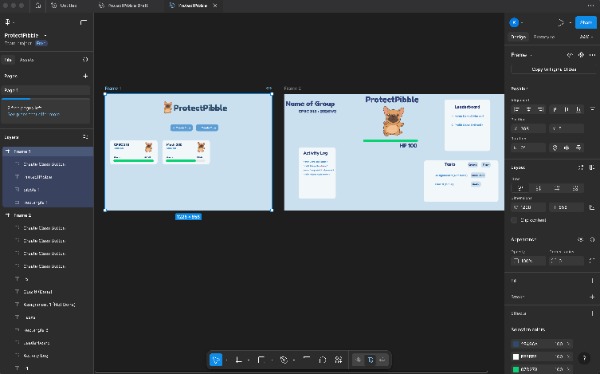The image size is (600, 374).
Task: Select the Frame tool
Action: [238, 360]
